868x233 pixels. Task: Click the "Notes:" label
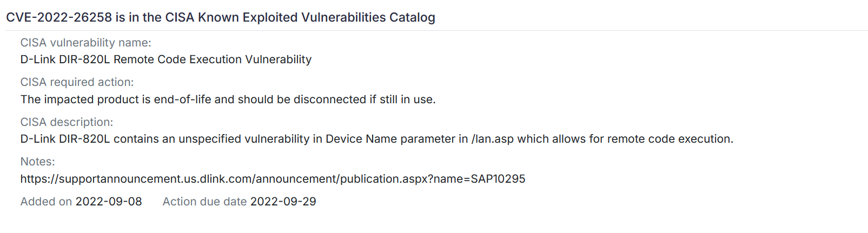click(x=38, y=162)
